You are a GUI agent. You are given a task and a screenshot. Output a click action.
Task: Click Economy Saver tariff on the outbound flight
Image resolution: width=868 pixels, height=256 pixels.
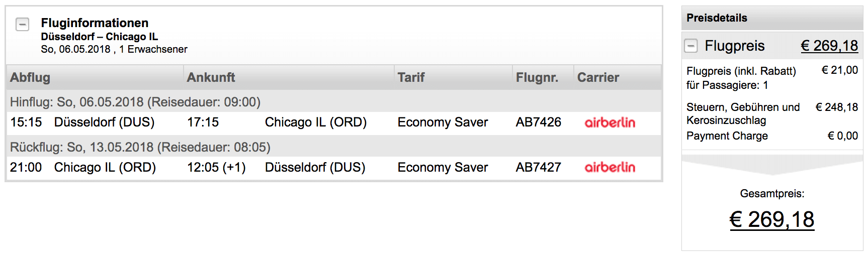(443, 122)
